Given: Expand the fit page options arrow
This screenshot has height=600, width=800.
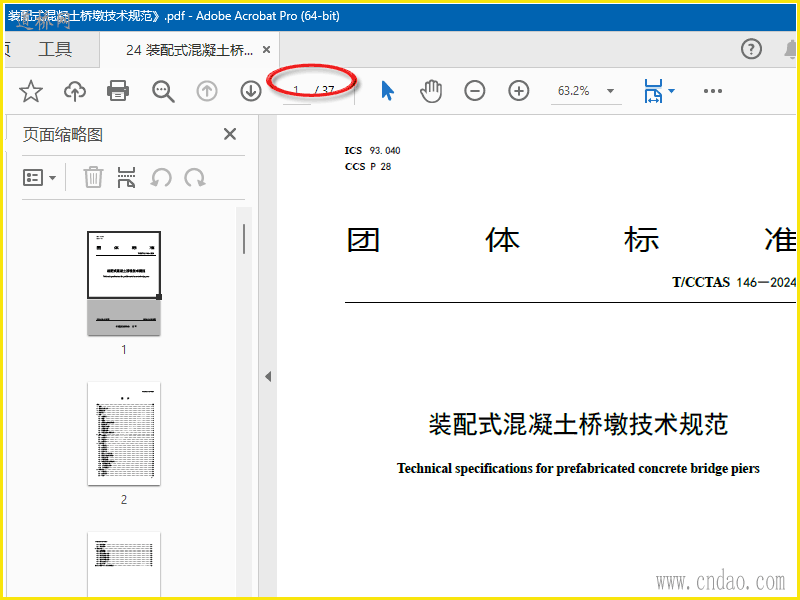Looking at the screenshot, I should pos(671,91).
